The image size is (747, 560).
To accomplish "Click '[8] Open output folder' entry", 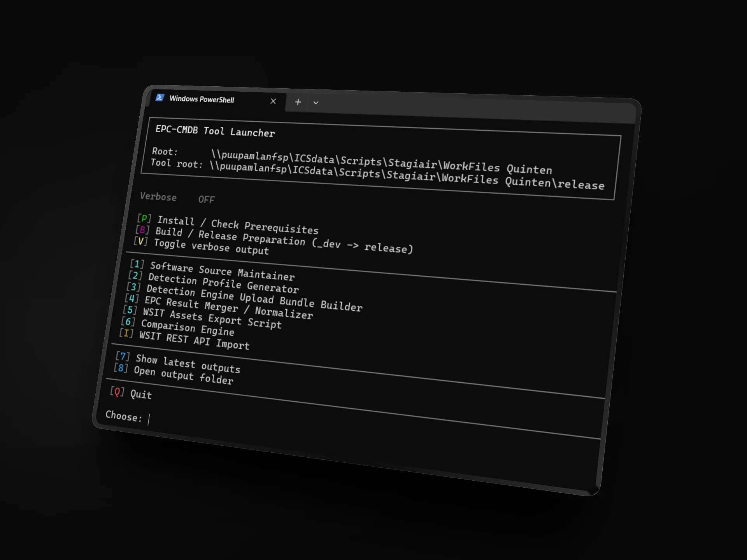I will coord(174,374).
